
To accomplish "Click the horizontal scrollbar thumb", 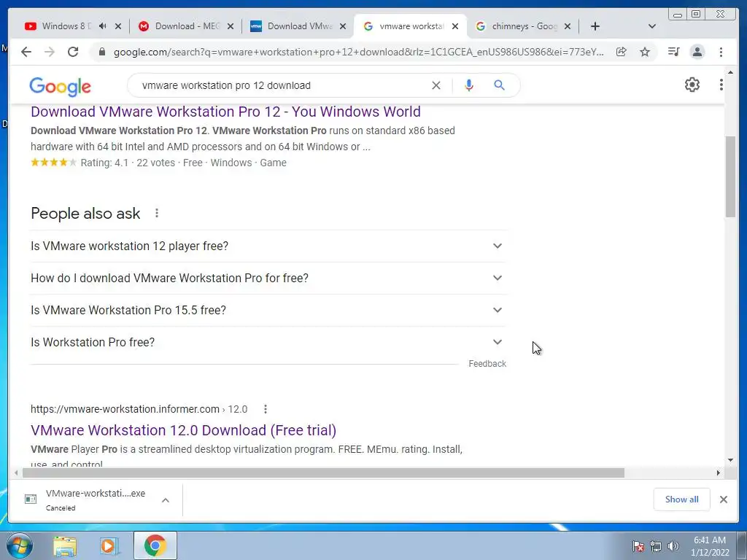I will click(323, 472).
